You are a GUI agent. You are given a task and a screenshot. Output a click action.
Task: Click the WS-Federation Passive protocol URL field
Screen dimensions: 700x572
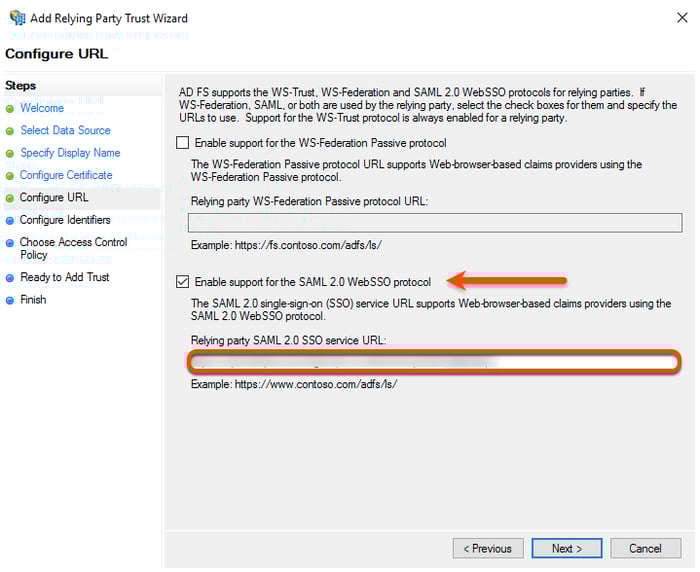click(x=435, y=222)
